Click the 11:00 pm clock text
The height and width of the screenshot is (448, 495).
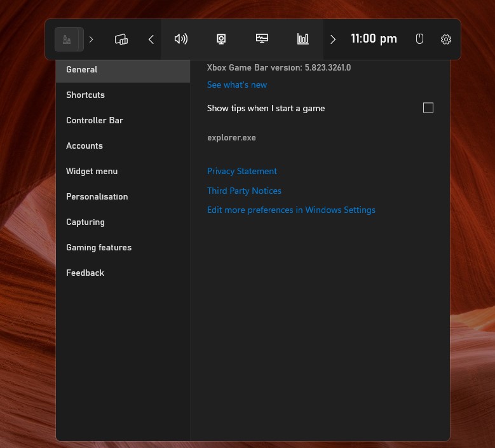tap(374, 39)
